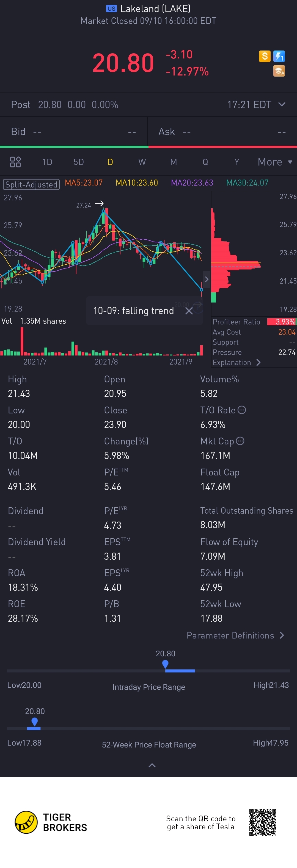Open Parameter Definitions link
This screenshot has height=868, width=297.
tap(235, 635)
